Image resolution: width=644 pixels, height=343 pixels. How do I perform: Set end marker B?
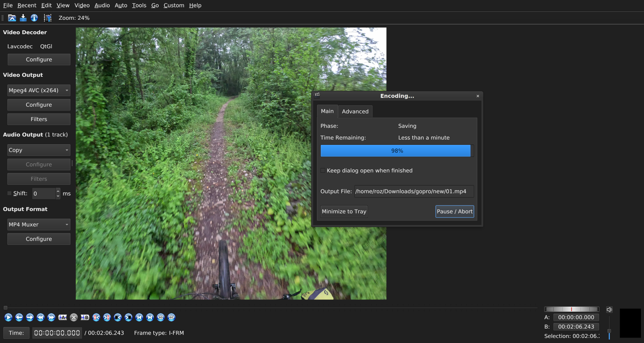(85, 317)
